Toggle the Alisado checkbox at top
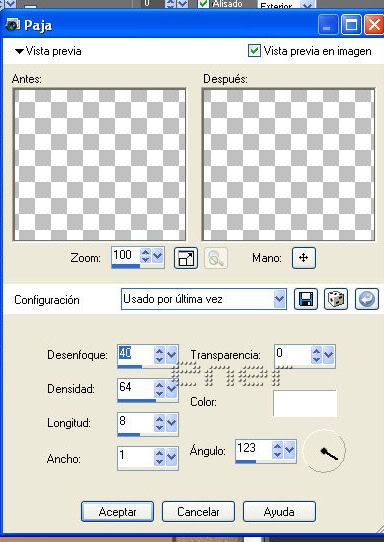 [x=204, y=4]
